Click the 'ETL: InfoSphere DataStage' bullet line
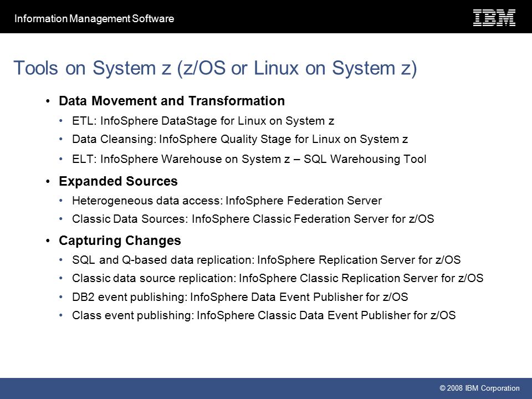Screen dimensions: 532x399 click(203, 121)
